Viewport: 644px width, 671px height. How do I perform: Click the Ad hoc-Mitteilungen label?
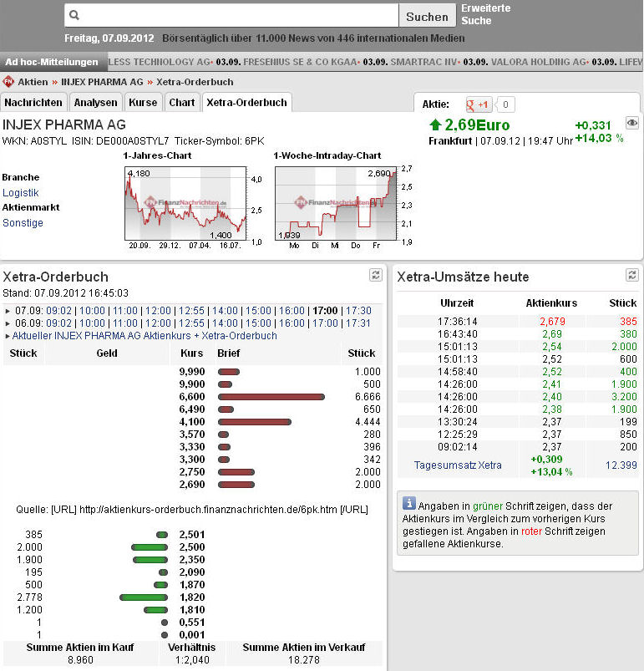[x=52, y=62]
